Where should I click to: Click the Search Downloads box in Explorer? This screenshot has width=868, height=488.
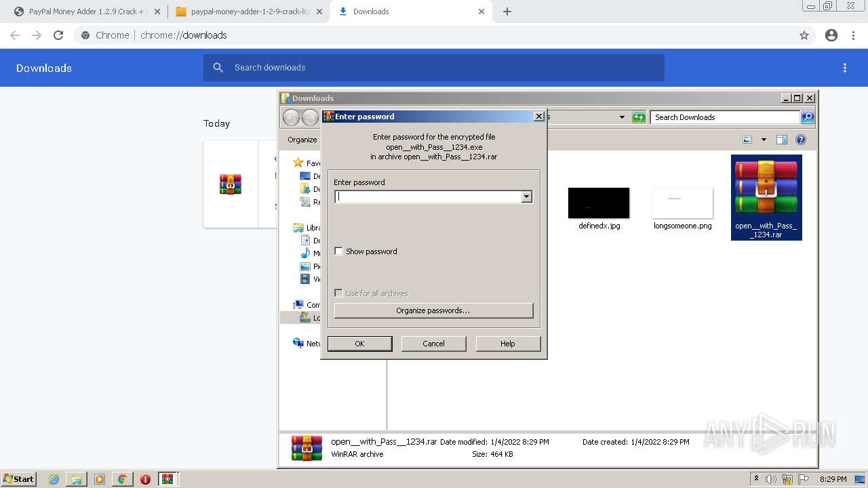pyautogui.click(x=725, y=117)
